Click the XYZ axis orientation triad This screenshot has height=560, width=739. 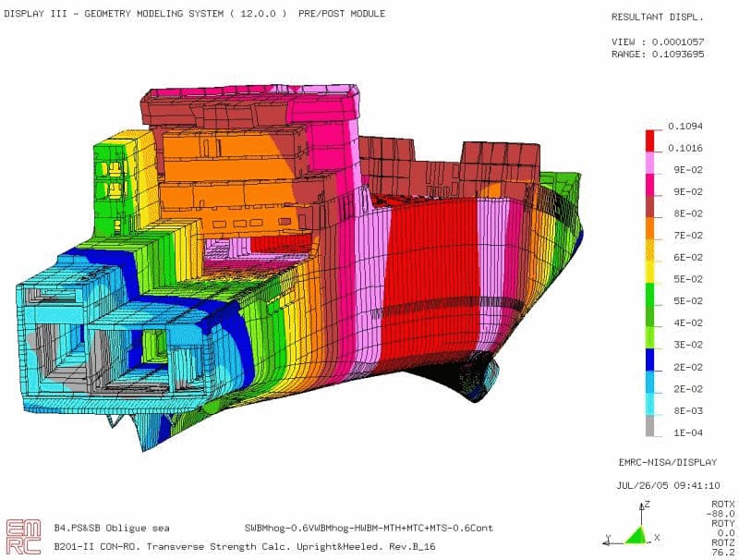pyautogui.click(x=632, y=524)
